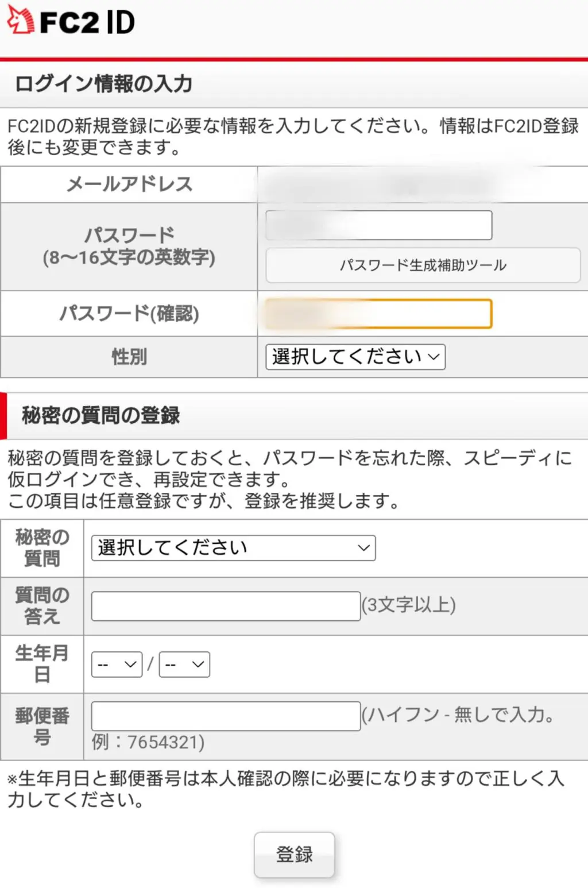Expand the 秘密の質問 selection dropdown
Viewport: 588px width, 888px height.
click(x=233, y=548)
